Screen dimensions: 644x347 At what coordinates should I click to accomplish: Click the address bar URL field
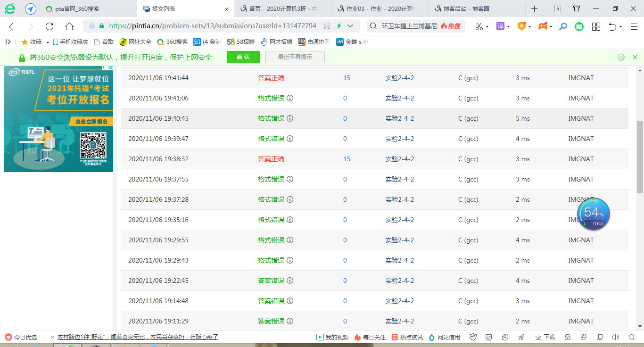click(213, 26)
